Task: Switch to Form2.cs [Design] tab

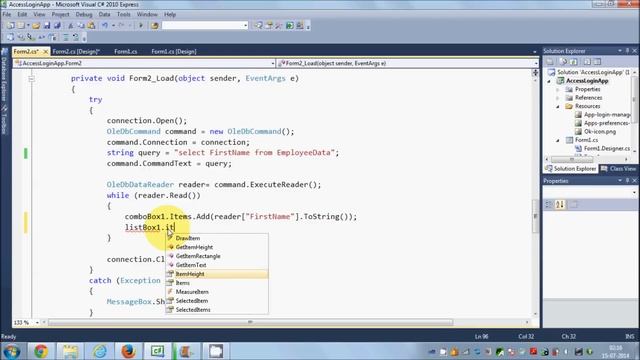Action: [76, 51]
